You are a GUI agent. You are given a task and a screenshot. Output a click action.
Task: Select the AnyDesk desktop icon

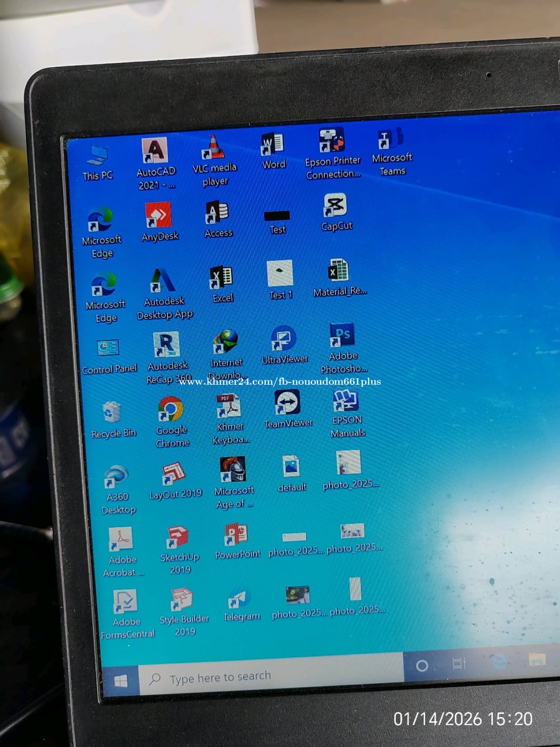[158, 215]
